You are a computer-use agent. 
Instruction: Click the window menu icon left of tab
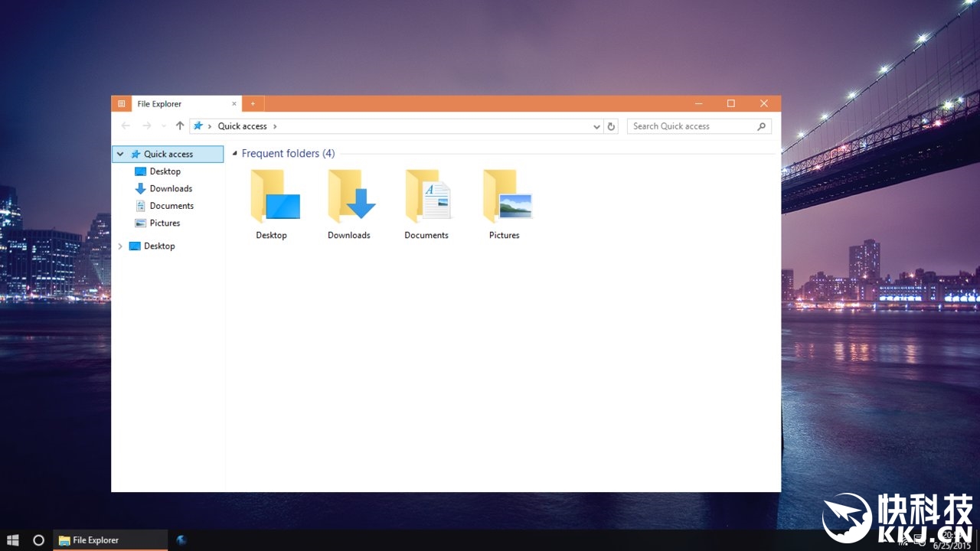point(121,104)
